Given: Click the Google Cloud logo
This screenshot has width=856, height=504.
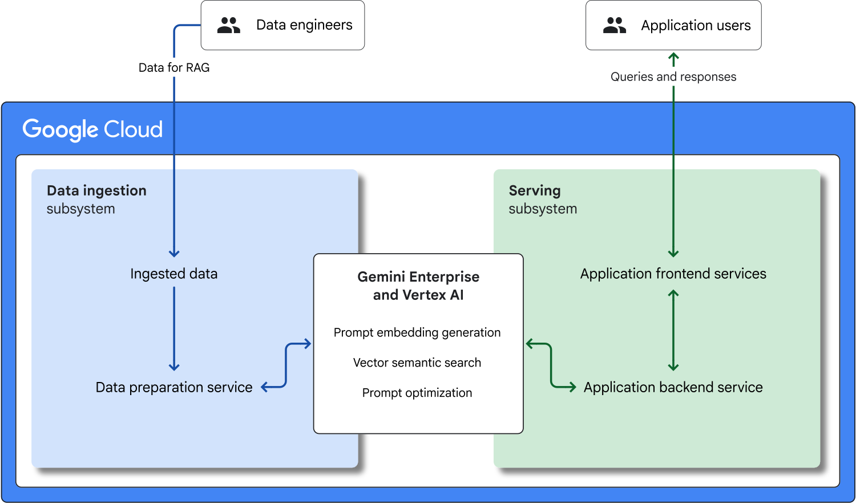Looking at the screenshot, I should tap(92, 130).
